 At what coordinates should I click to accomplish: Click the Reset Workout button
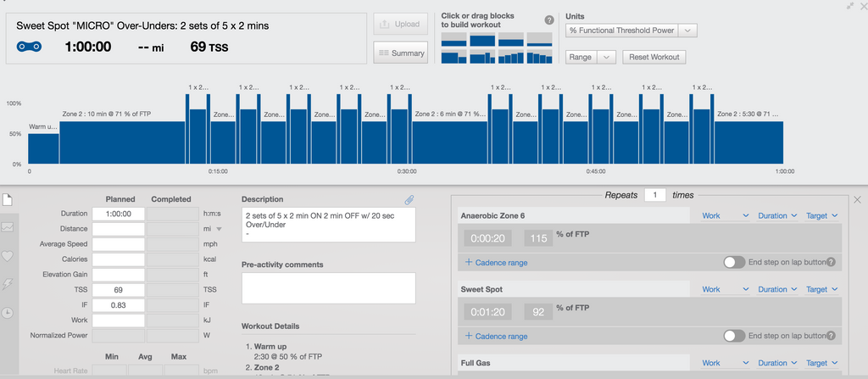point(654,57)
